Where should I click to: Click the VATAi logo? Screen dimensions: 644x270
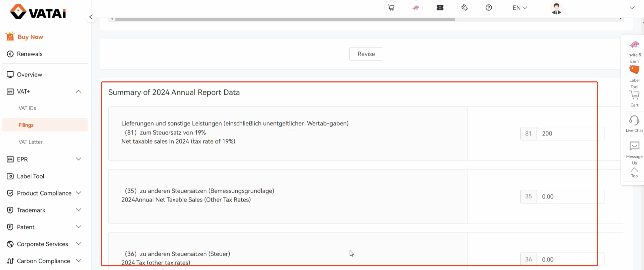pos(38,12)
